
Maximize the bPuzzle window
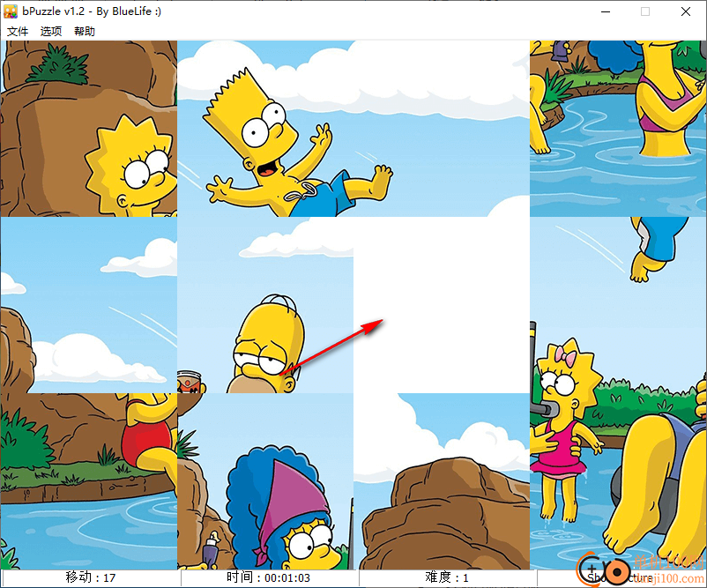645,11
